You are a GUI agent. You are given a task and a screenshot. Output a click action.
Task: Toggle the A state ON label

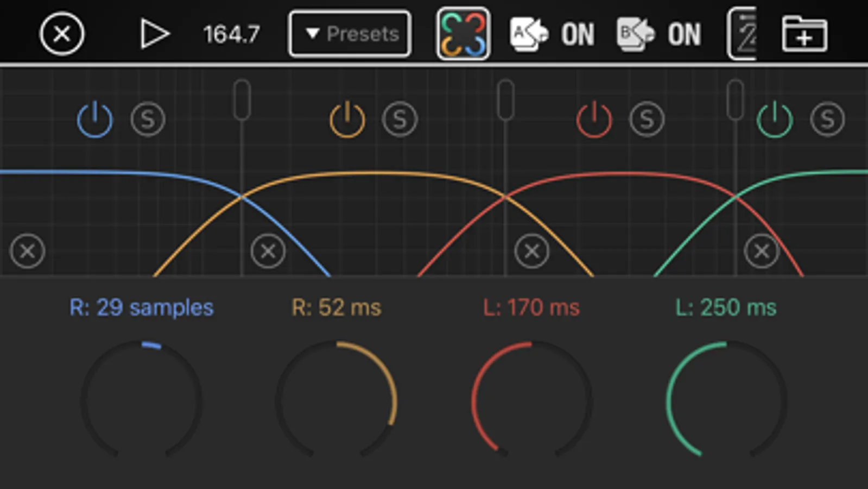[578, 35]
